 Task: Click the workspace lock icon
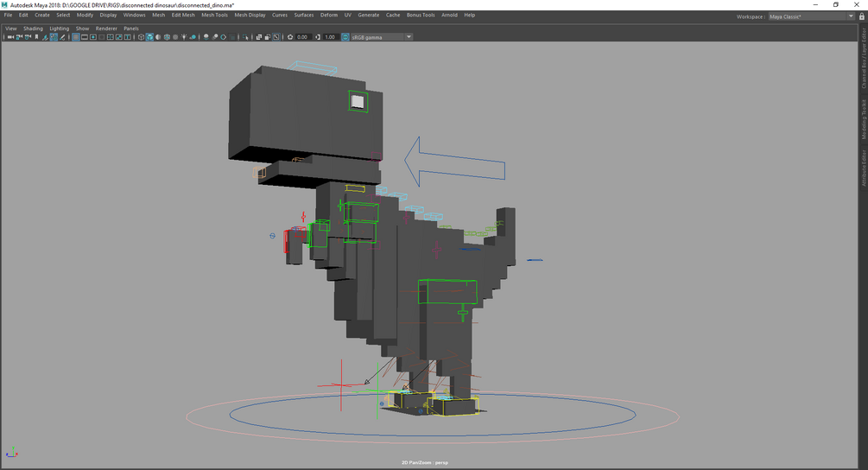click(x=862, y=16)
